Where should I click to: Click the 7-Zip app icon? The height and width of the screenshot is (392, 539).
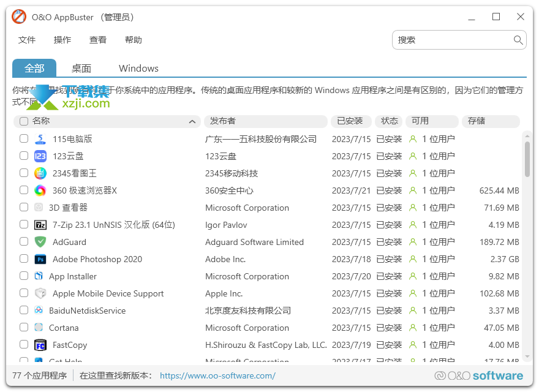click(40, 225)
